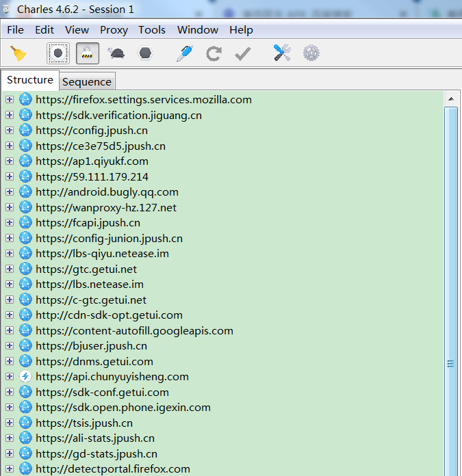Switch to the Structure tab

click(30, 80)
